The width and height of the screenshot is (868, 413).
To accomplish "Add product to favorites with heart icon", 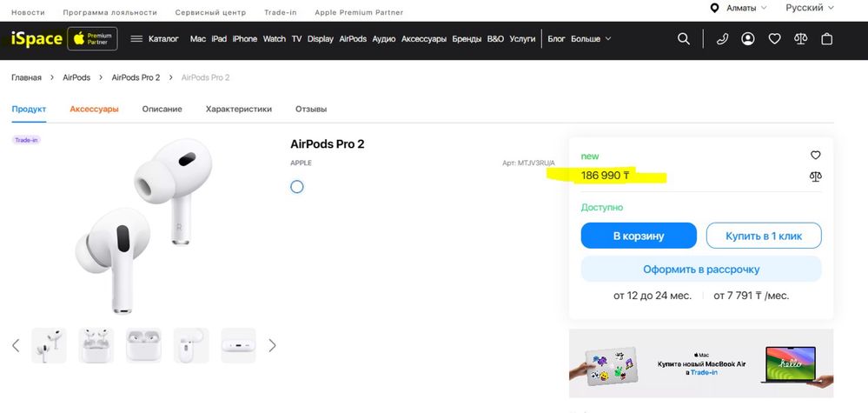I will 815,155.
